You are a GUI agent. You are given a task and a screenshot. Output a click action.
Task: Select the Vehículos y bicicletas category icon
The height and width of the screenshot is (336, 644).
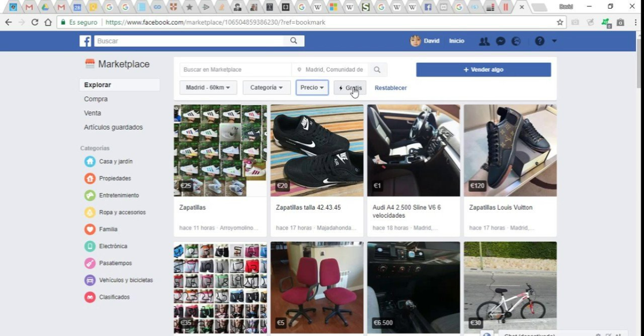click(x=90, y=280)
